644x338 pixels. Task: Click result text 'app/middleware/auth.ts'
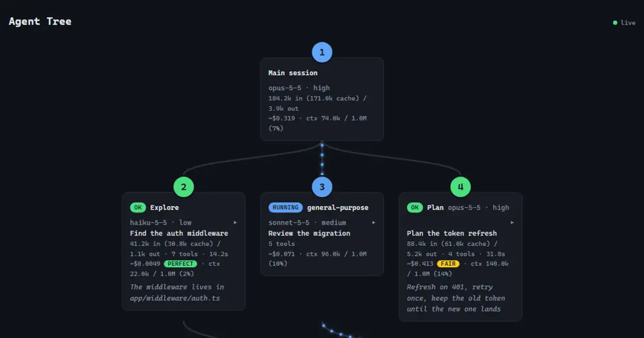[x=175, y=298]
